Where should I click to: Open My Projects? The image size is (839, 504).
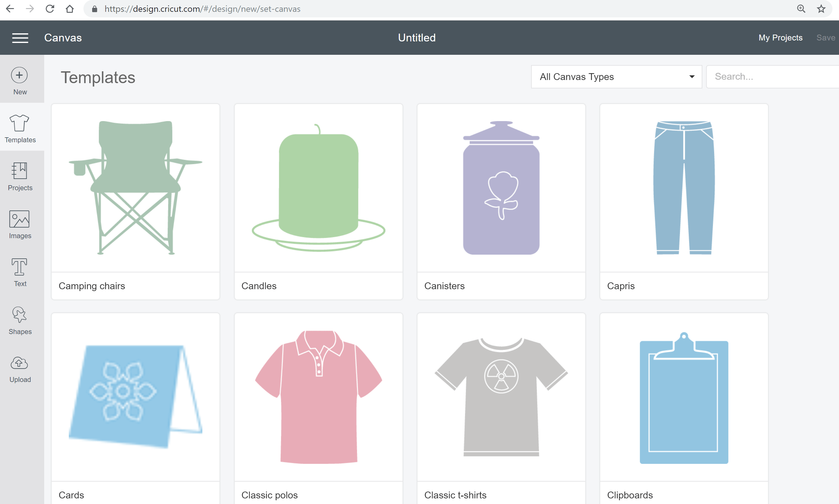(780, 38)
